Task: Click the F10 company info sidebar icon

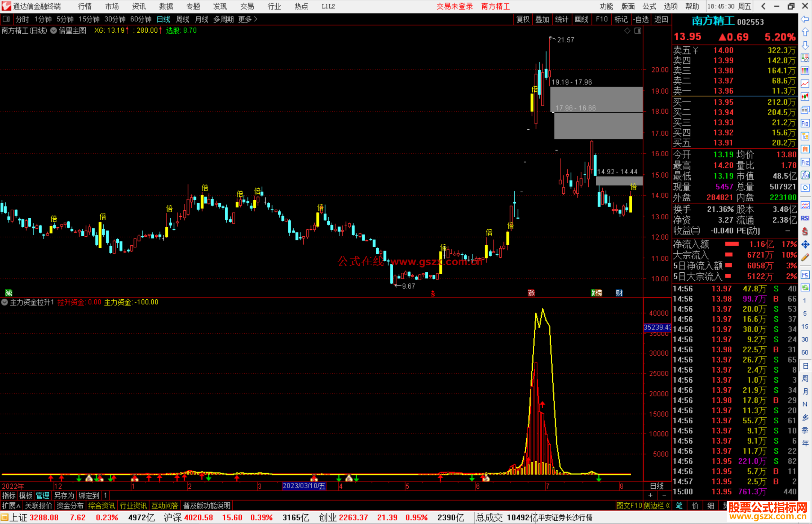Action: (805, 123)
